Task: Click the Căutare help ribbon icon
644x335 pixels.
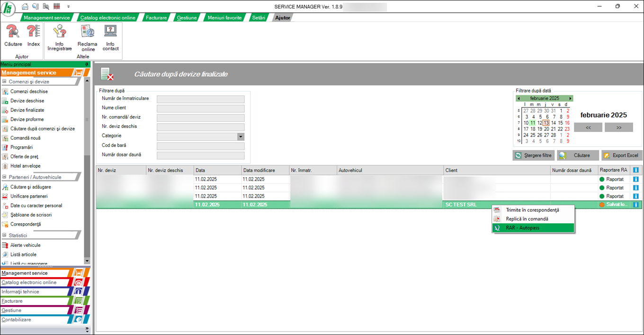Action: coord(13,36)
